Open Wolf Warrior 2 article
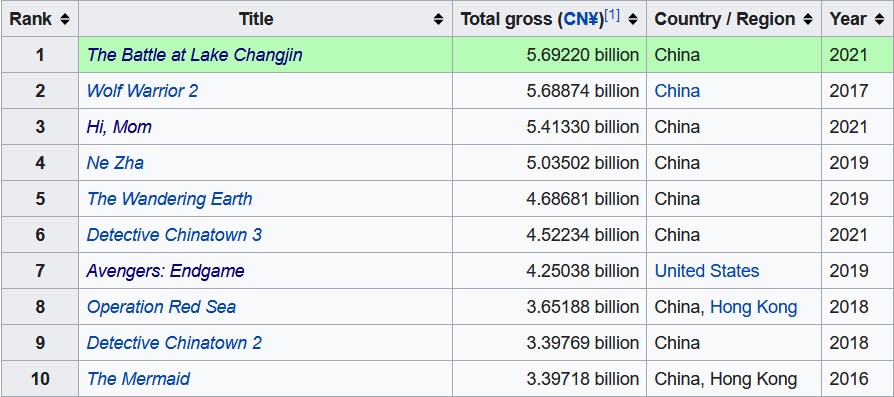The image size is (894, 397). coord(143,91)
